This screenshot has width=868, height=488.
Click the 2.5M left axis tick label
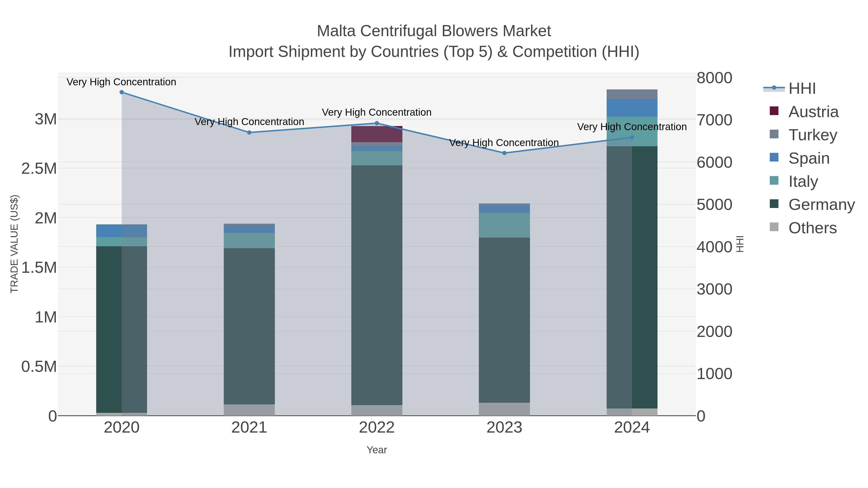(x=39, y=169)
